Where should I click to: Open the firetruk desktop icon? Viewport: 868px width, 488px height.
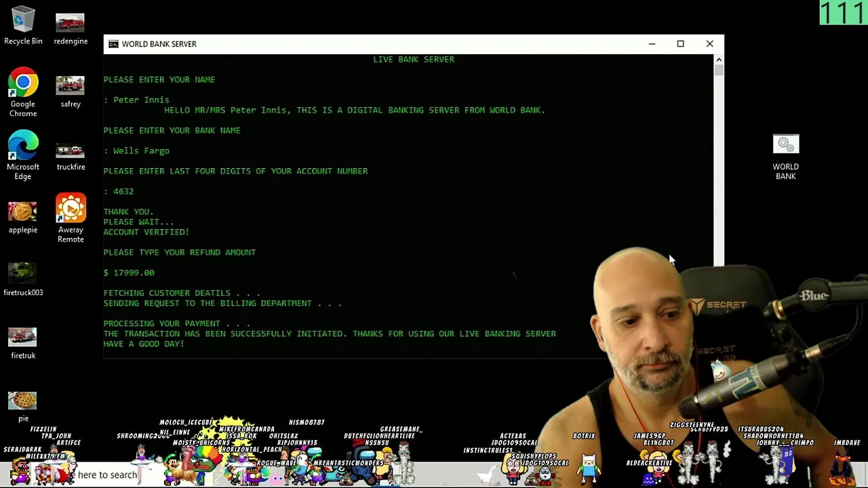point(23,343)
